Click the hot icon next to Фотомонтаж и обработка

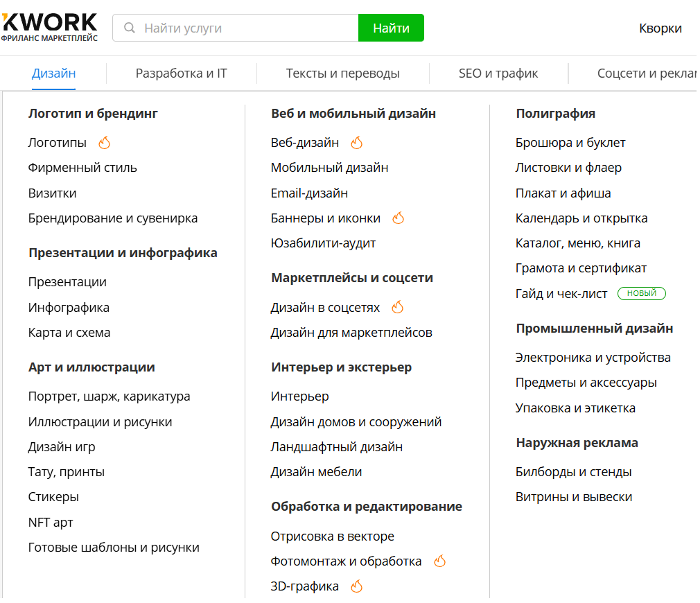pyautogui.click(x=439, y=561)
